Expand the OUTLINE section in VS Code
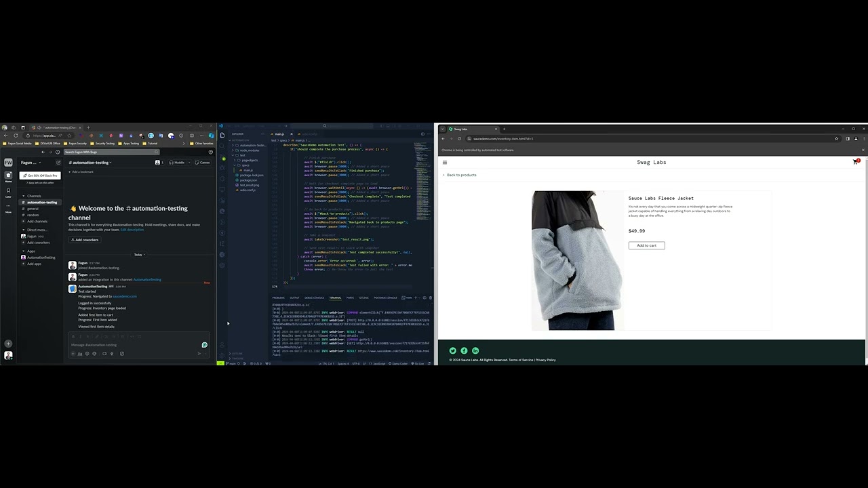The width and height of the screenshot is (868, 488). tap(237, 354)
